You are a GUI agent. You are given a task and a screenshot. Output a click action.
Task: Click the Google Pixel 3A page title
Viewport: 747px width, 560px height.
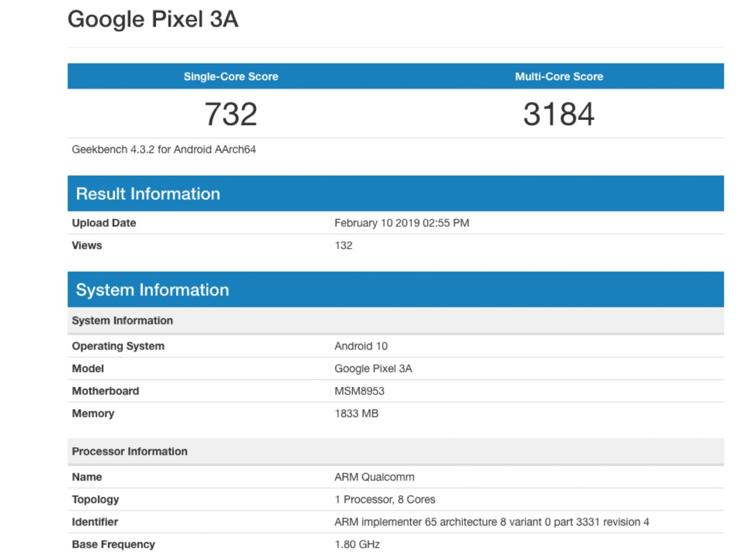point(153,20)
